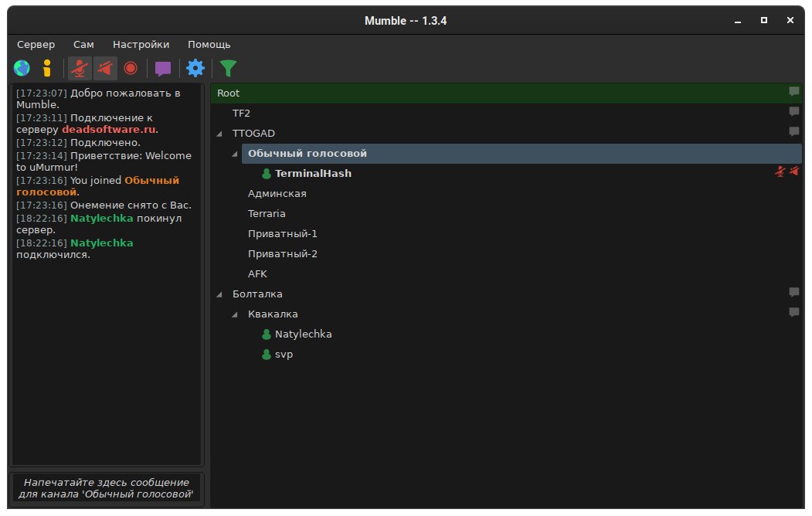
Task: Toggle comment view via the purple speech bubble
Action: tap(162, 68)
